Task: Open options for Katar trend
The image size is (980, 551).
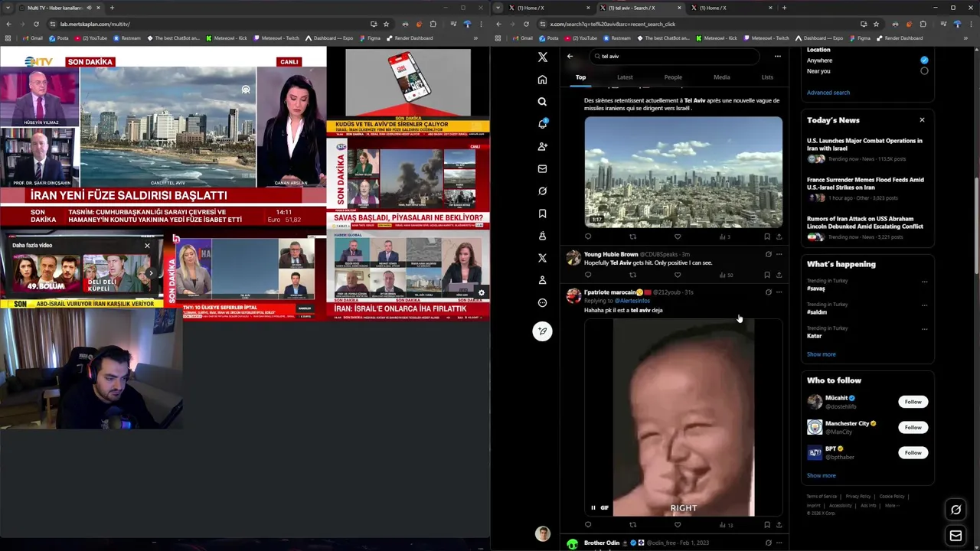Action: pos(924,329)
